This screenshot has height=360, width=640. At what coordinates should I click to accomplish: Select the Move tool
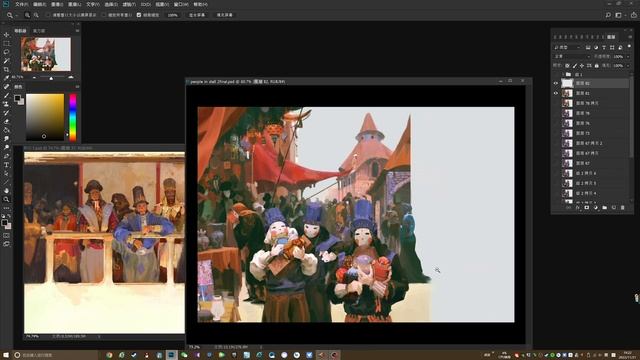6,35
